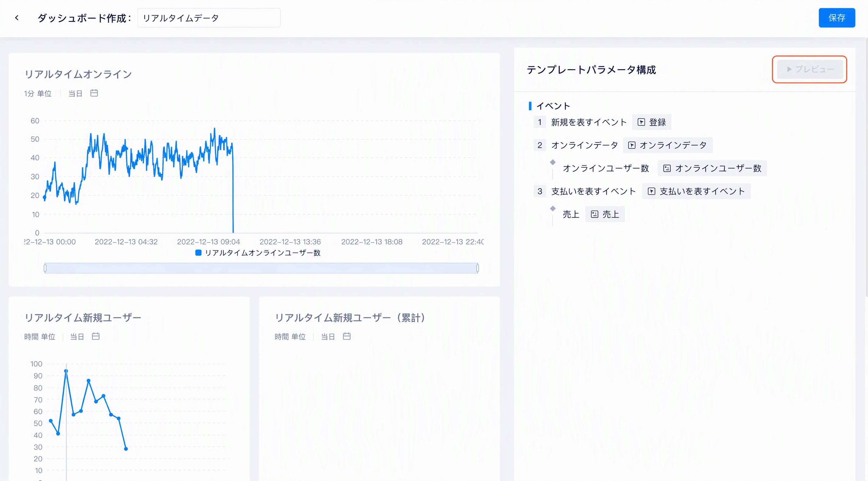Toggle legend リアルタイムオンラインユーザー数 blue swatch
This screenshot has height=481, width=868.
pos(199,253)
